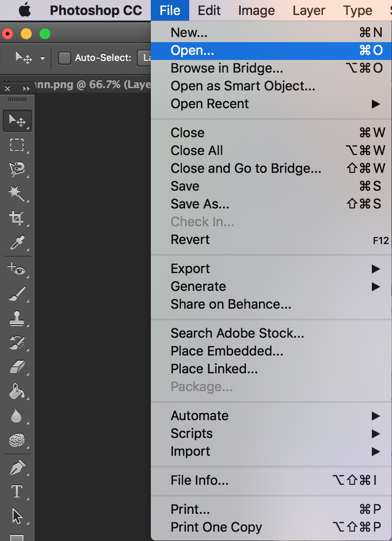Select the Pen tool
Viewport: 392px width, 541px height.
[17, 467]
